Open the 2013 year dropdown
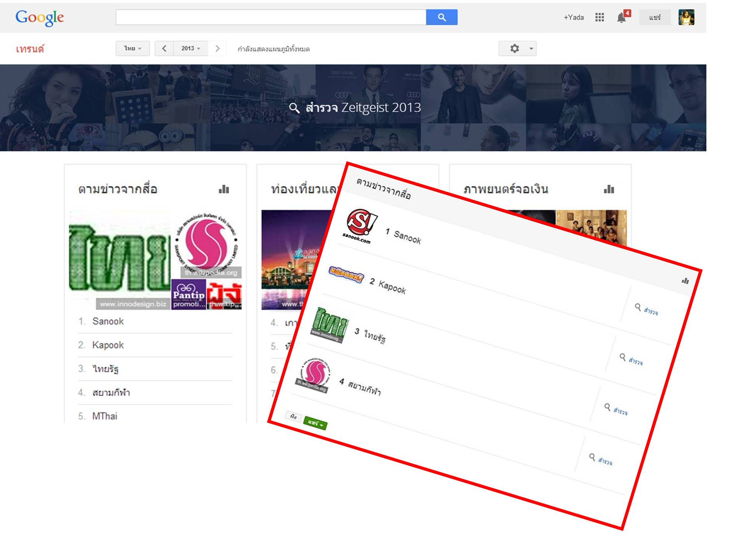The image size is (747, 560). (191, 49)
